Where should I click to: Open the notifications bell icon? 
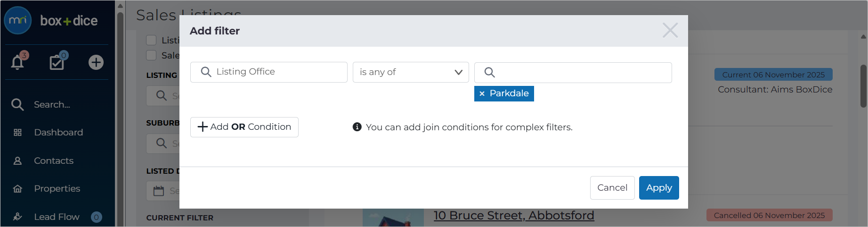tap(17, 62)
